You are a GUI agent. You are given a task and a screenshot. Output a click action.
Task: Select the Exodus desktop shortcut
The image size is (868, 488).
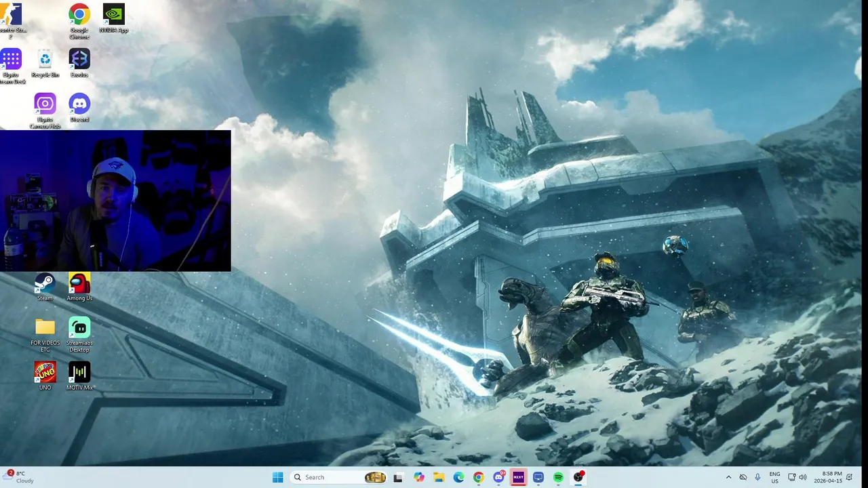coord(79,63)
